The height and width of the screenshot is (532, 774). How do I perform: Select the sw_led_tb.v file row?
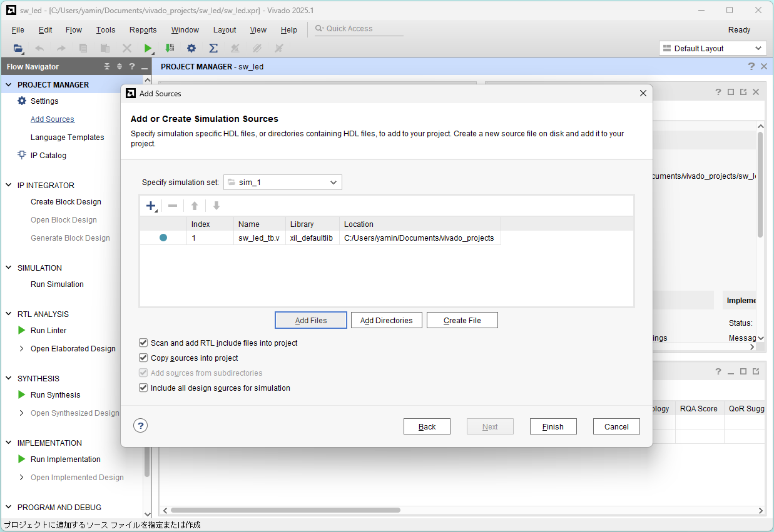click(258, 238)
